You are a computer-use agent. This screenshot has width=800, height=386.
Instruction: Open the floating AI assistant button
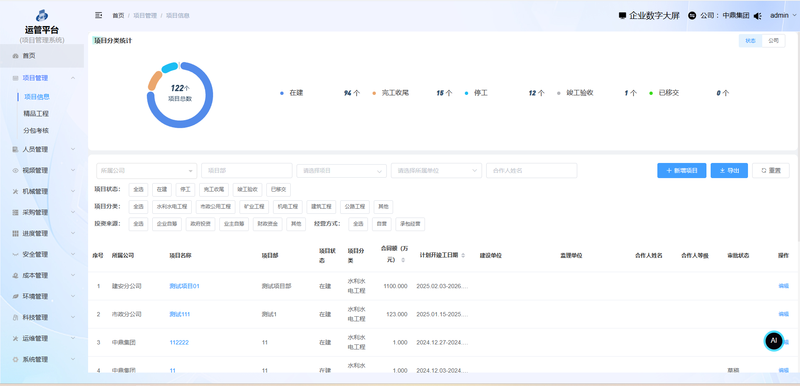773,340
